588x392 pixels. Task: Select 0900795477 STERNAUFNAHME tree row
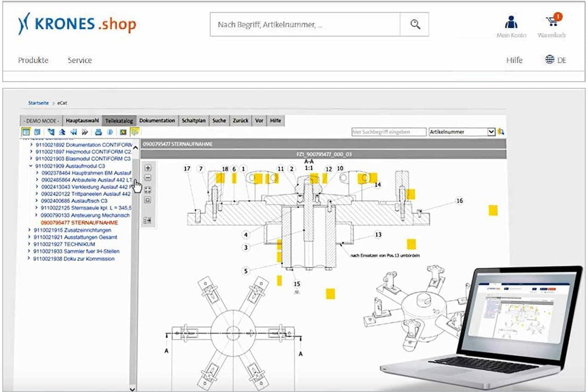pyautogui.click(x=79, y=222)
